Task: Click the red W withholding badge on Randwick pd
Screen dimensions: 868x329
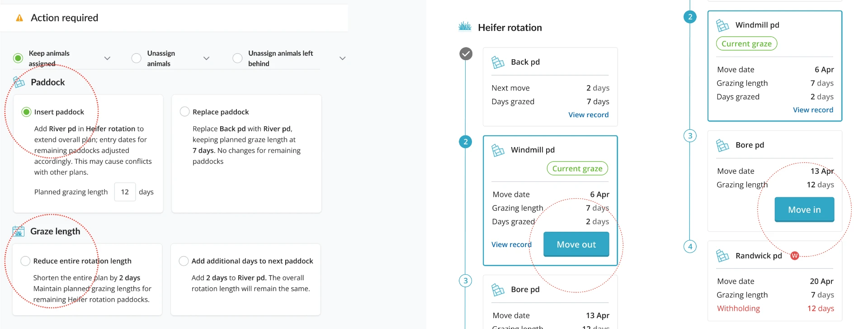Action: click(794, 256)
